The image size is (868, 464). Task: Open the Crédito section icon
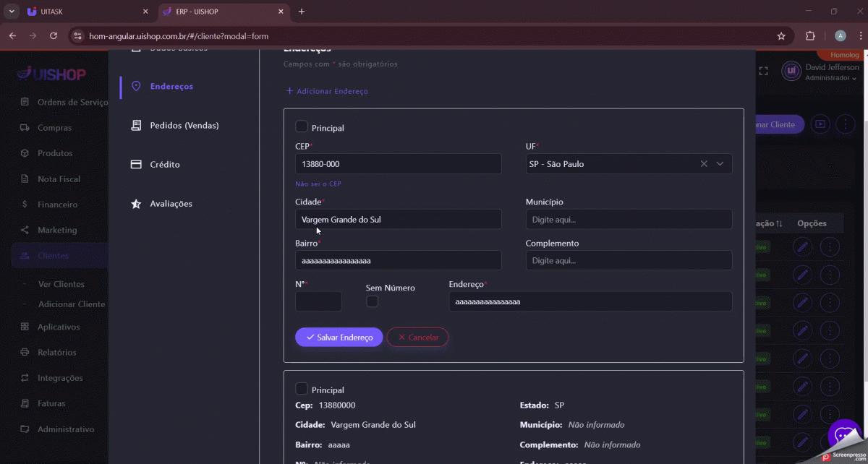(136, 165)
